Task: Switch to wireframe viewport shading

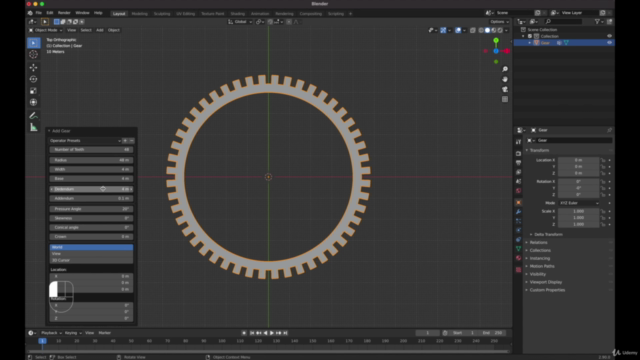Action: (481, 30)
